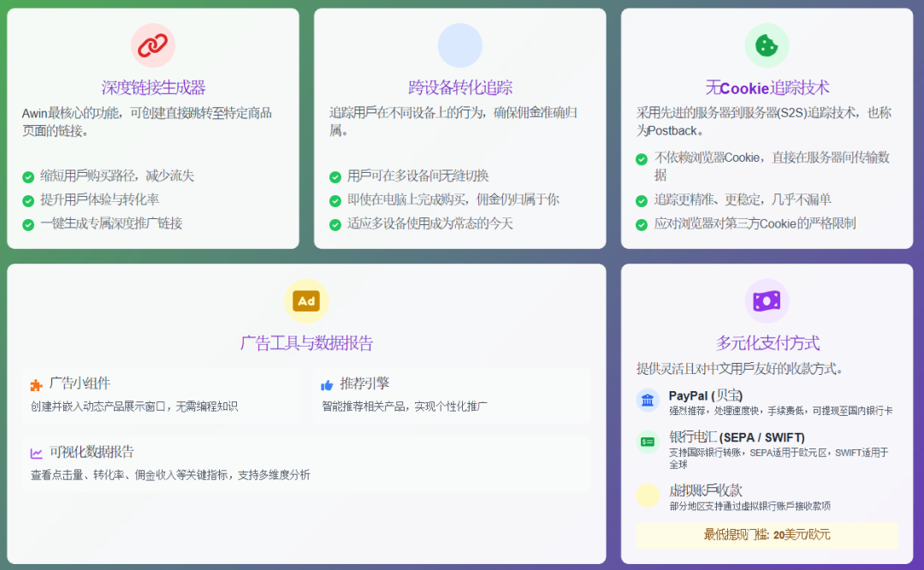Click the checkmark next to 追踪更精准、更稳定

tap(641, 200)
